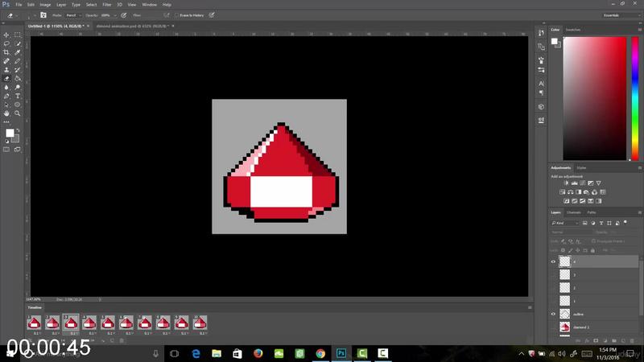Image resolution: width=644 pixels, height=362 pixels.
Task: Select the Paint Bucket tool
Action: 17,78
